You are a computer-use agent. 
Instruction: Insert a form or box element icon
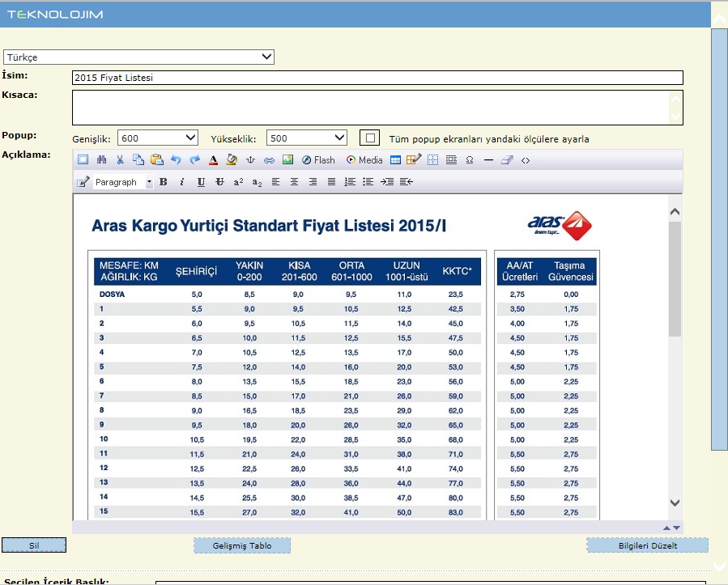tap(451, 160)
